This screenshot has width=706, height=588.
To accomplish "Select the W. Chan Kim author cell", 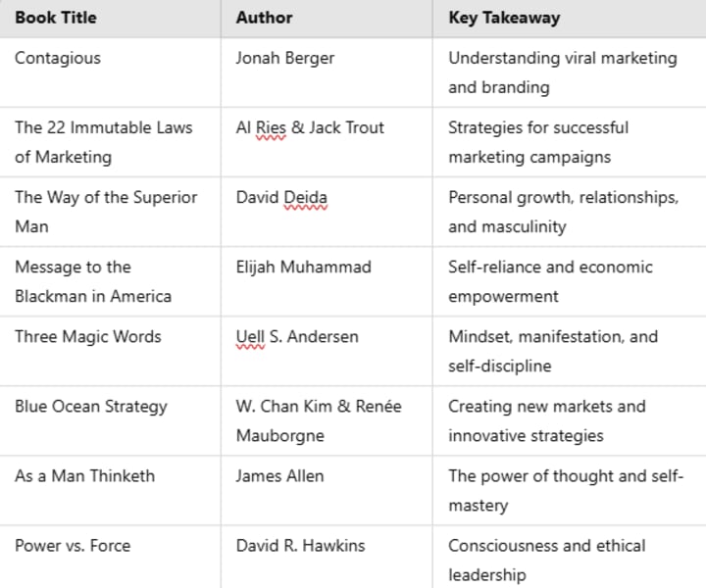I will (327, 421).
